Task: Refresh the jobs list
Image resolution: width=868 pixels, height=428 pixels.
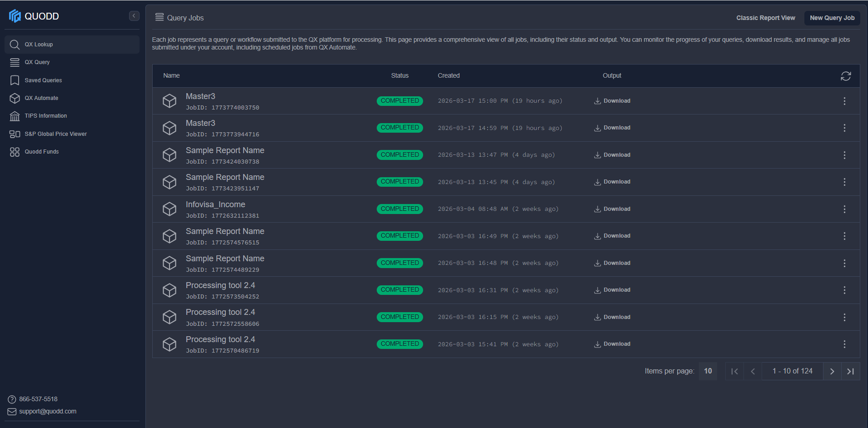Action: (845, 76)
